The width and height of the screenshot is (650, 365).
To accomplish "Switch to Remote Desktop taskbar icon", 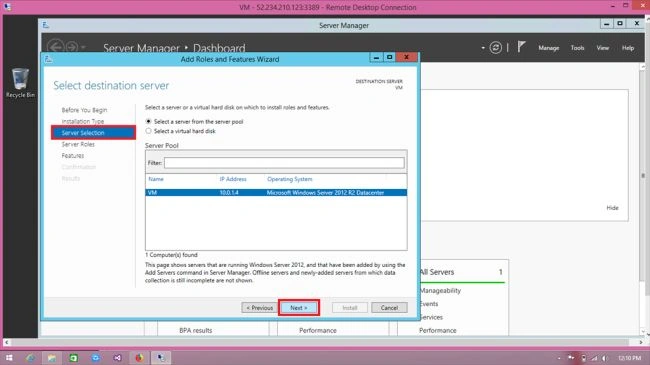I will pos(161,358).
